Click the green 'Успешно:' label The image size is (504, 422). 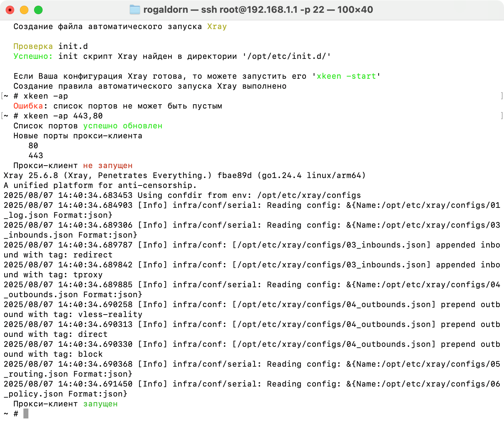click(x=33, y=56)
